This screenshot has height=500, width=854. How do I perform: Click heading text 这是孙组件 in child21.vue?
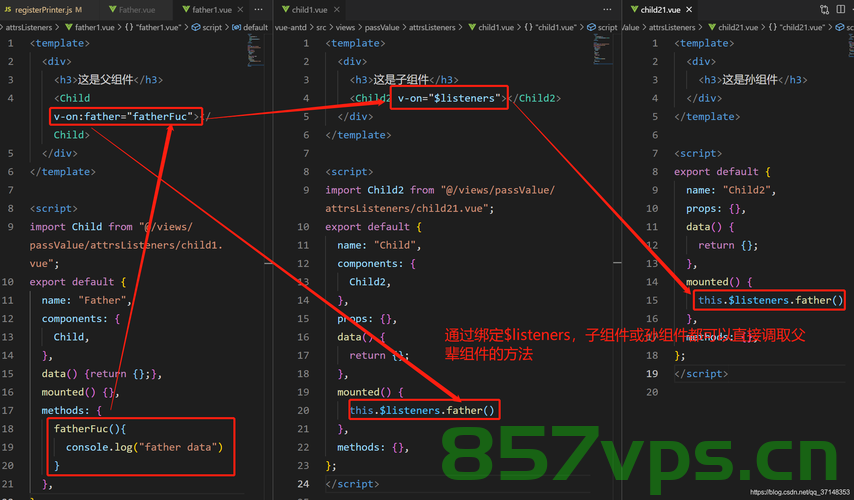[750, 80]
